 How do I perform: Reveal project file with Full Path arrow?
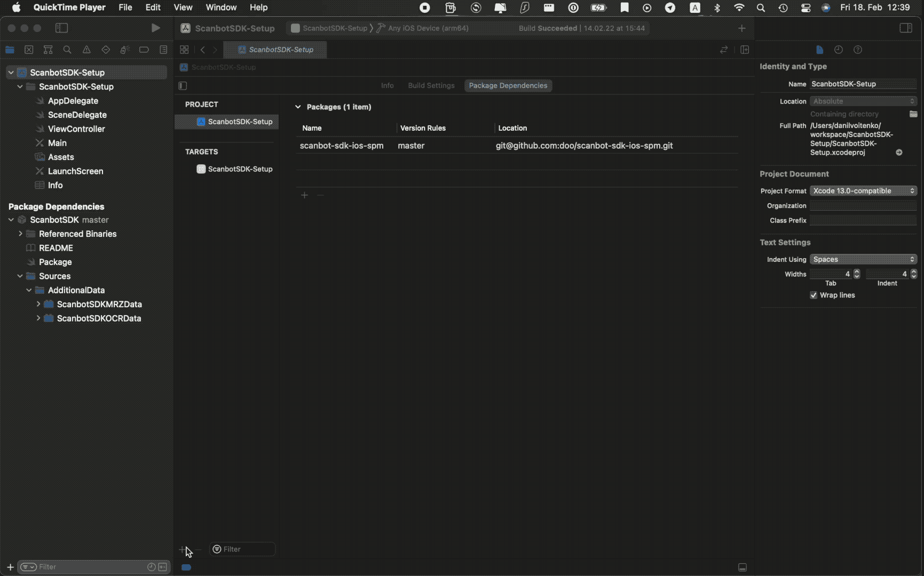(x=899, y=153)
